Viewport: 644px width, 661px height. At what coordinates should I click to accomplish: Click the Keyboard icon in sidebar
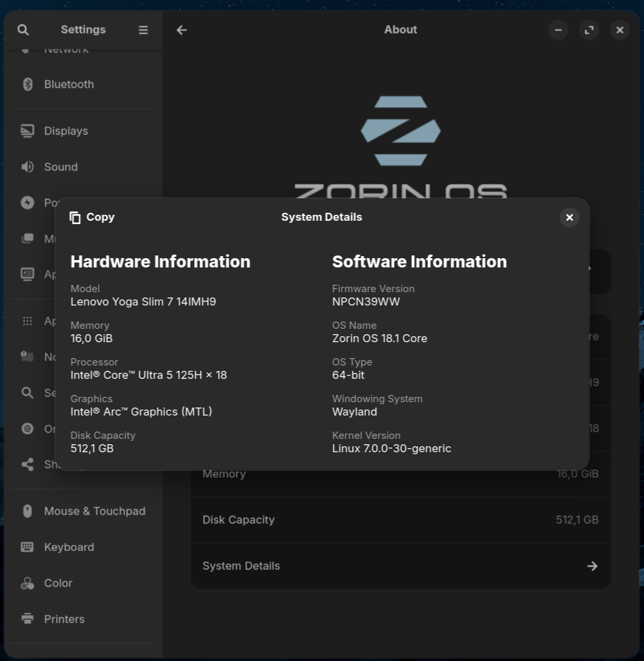(27, 547)
